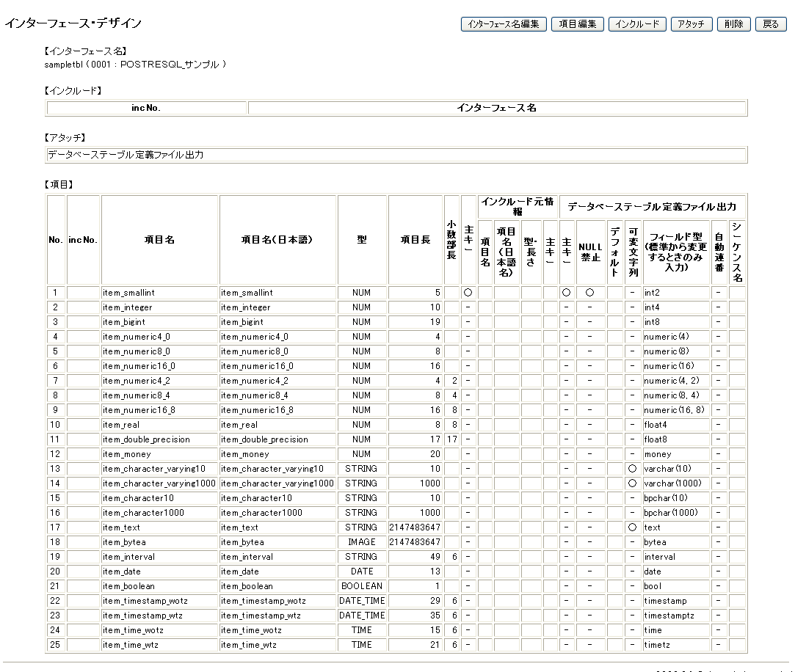
Task: Click the インターフェース名編集 button
Action: [503, 24]
